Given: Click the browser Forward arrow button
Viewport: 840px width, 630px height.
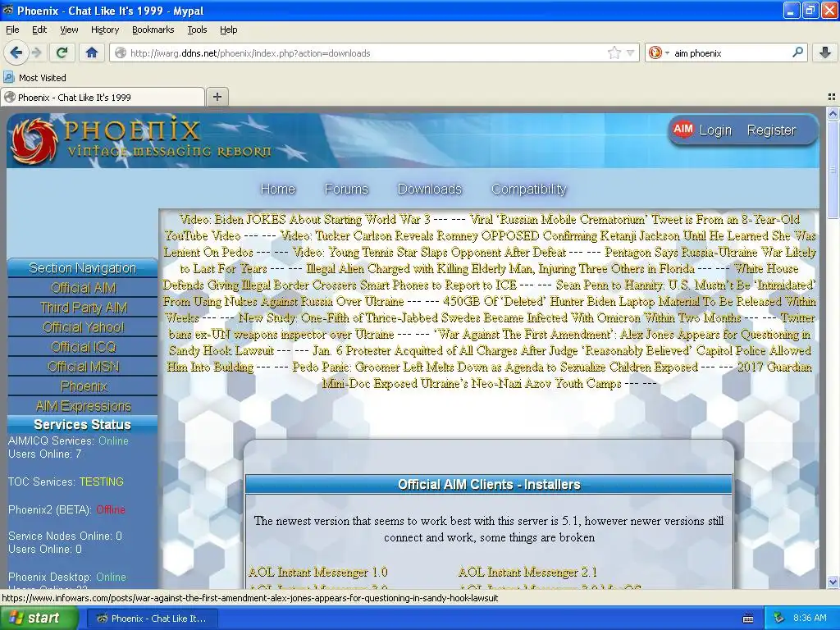Looking at the screenshot, I should (x=36, y=52).
